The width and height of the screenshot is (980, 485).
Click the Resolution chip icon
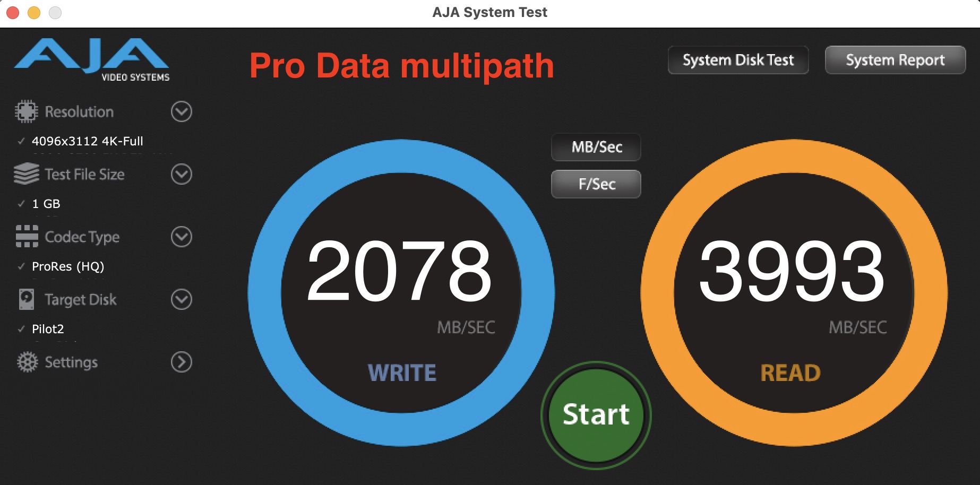[27, 111]
